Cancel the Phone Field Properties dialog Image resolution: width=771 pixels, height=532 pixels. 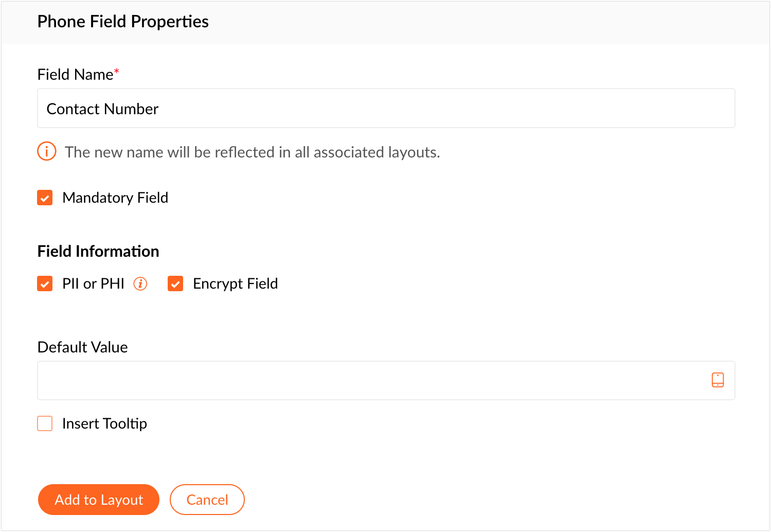tap(207, 500)
